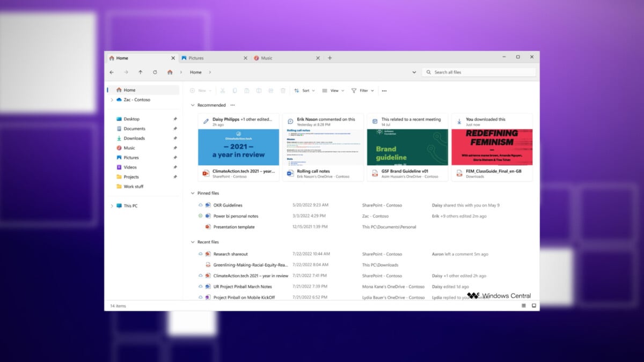Add a new tab with the plus button
The image size is (644, 362).
330,58
